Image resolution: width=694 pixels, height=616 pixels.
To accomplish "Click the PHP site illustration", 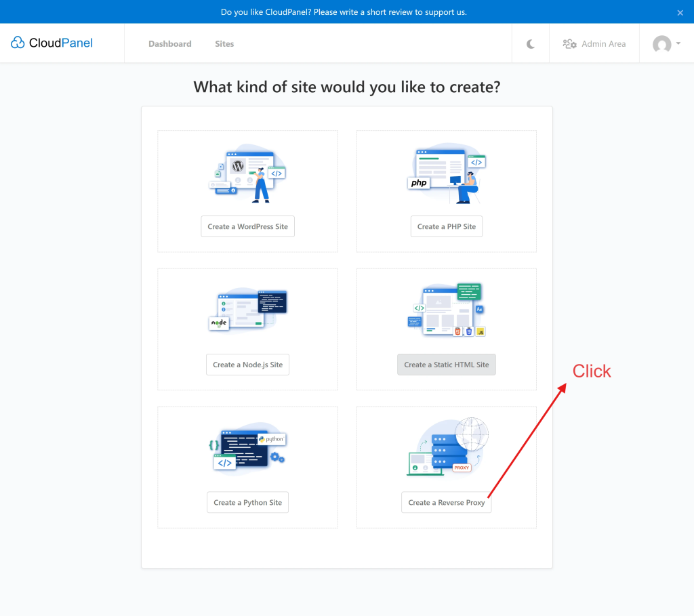I will point(447,174).
